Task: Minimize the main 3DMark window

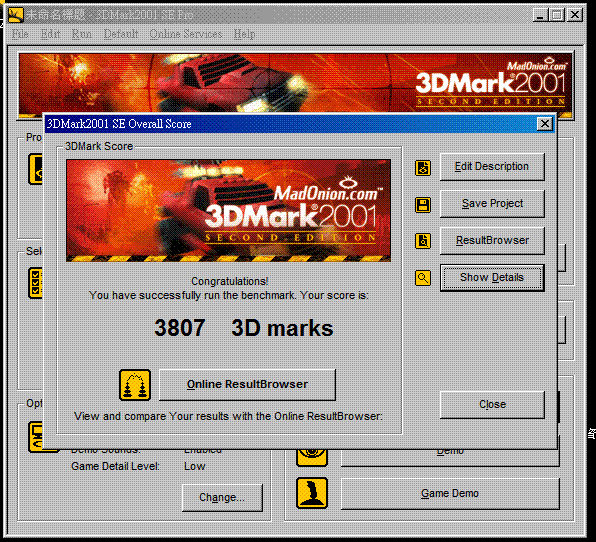Action: [540, 15]
